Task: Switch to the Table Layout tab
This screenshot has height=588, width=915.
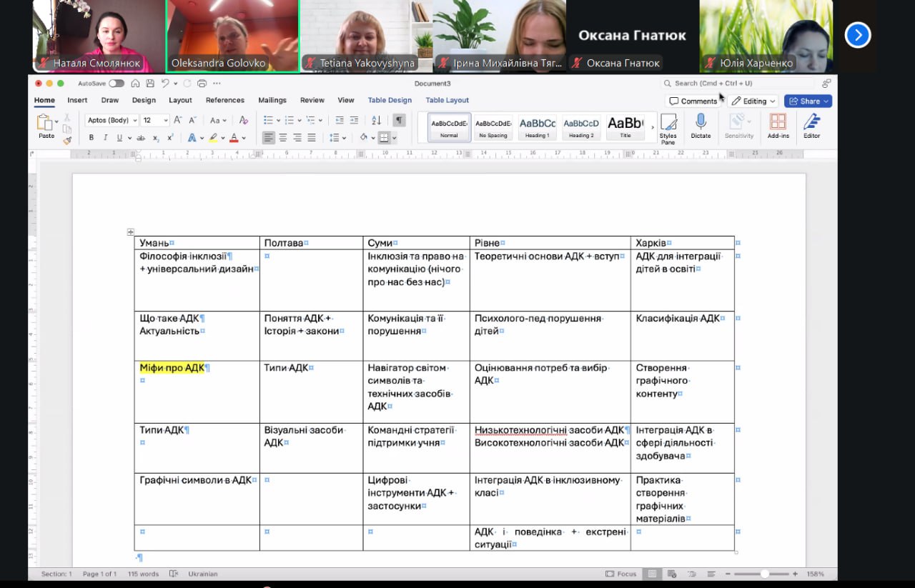Action: (447, 100)
